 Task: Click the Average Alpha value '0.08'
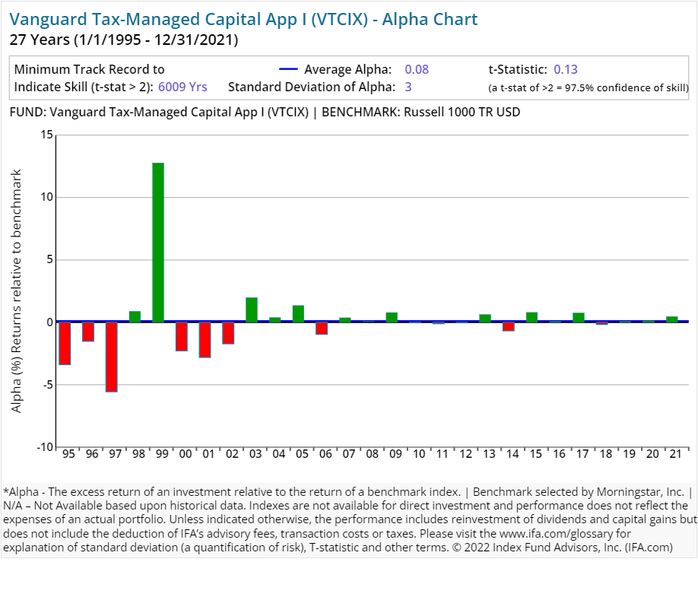417,69
